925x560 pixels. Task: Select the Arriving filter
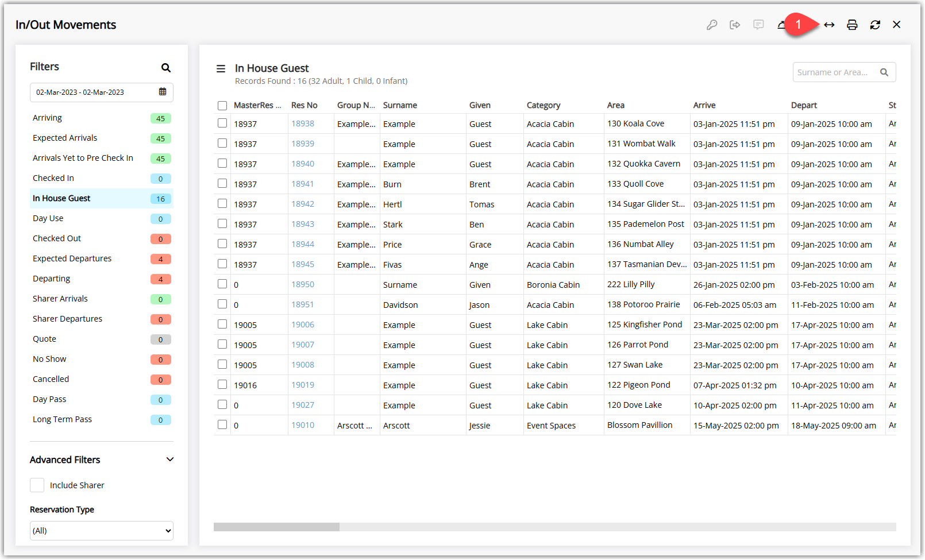click(x=102, y=118)
